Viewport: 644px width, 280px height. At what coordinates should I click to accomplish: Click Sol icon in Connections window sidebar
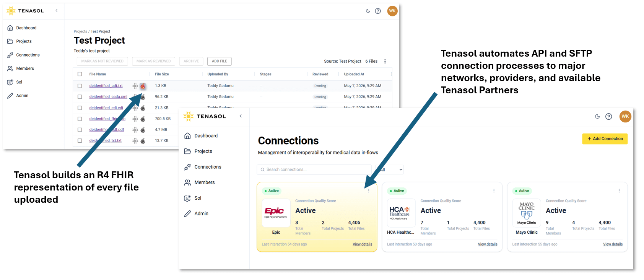point(187,198)
